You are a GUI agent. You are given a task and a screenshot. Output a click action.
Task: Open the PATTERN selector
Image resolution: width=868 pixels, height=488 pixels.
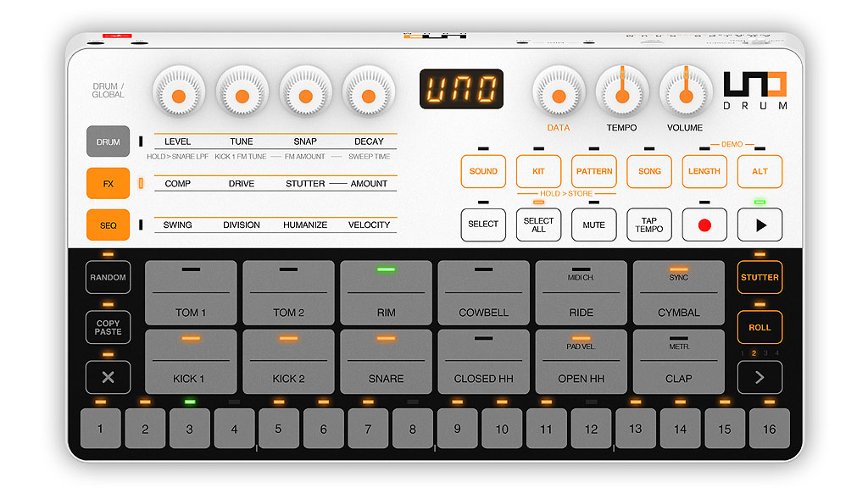click(593, 171)
